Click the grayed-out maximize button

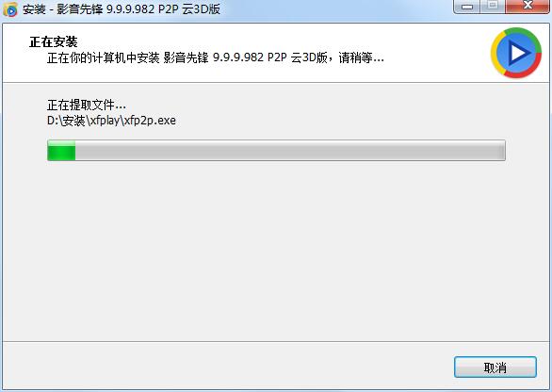click(x=493, y=7)
